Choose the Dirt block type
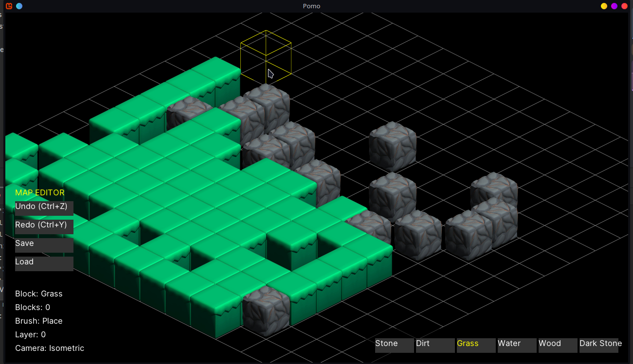The image size is (633, 364). 435,345
